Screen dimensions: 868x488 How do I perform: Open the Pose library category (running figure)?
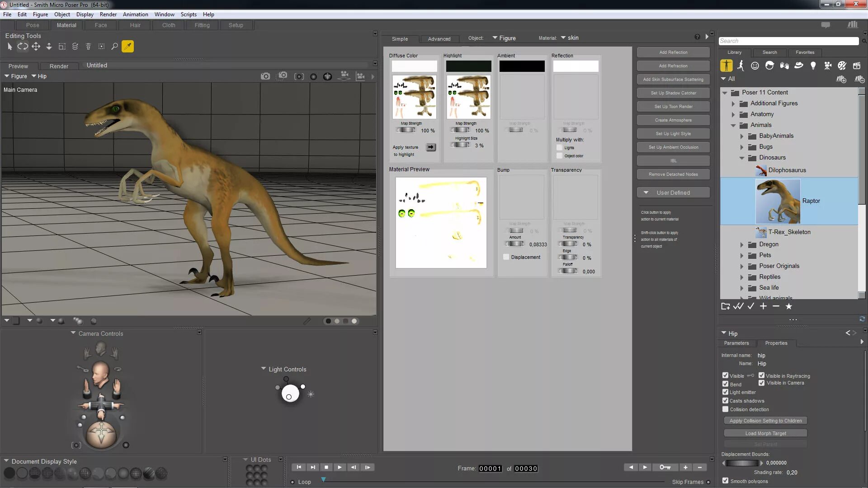click(741, 66)
